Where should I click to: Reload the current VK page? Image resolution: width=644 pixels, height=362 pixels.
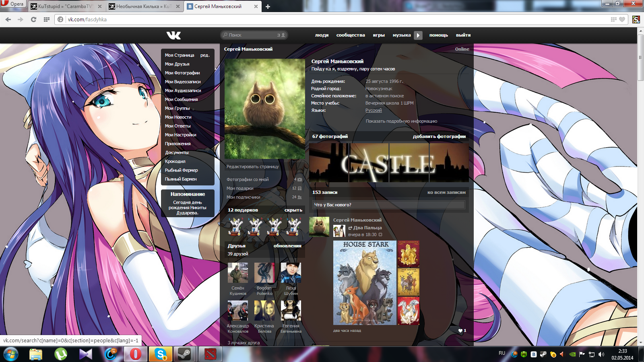click(x=33, y=19)
